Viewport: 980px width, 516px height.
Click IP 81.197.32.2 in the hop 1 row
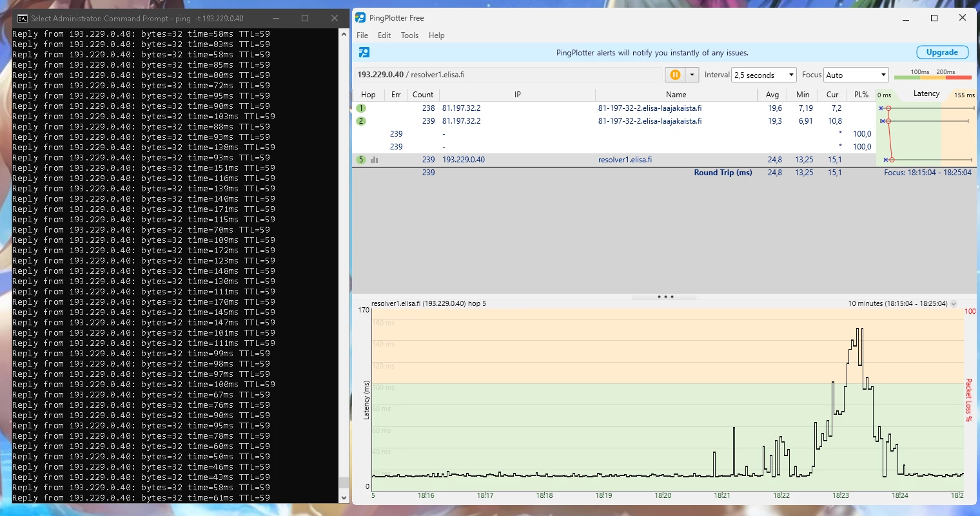tap(462, 108)
